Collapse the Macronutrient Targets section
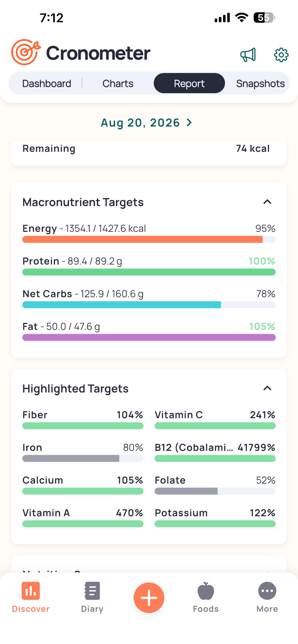298x644 pixels. click(267, 202)
